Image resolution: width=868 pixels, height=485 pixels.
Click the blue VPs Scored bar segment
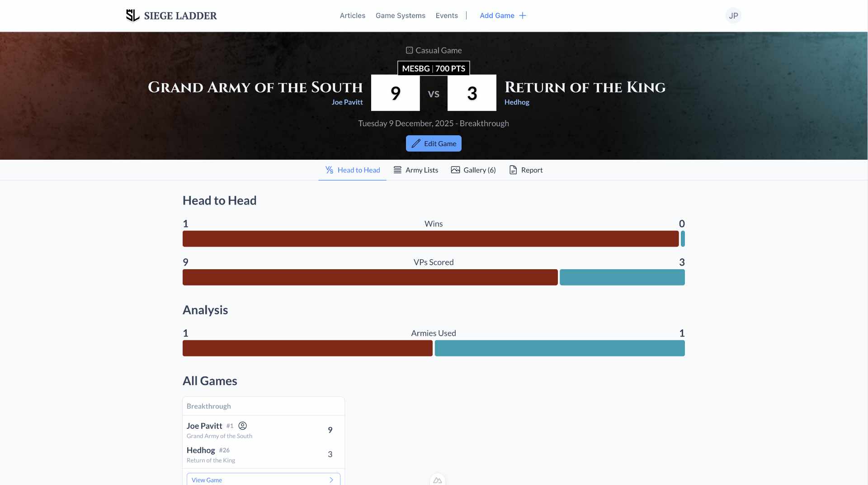[x=622, y=277]
